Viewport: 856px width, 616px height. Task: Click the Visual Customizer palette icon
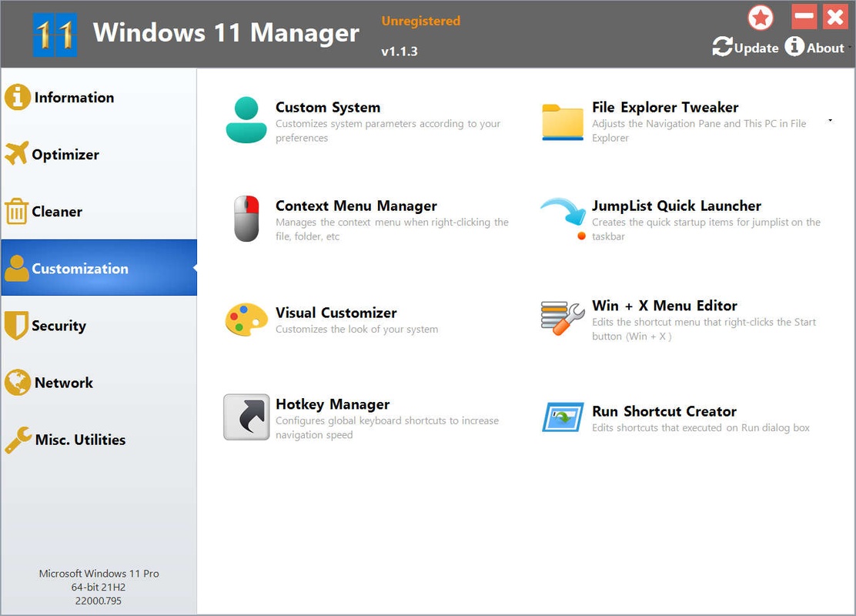pos(246,320)
